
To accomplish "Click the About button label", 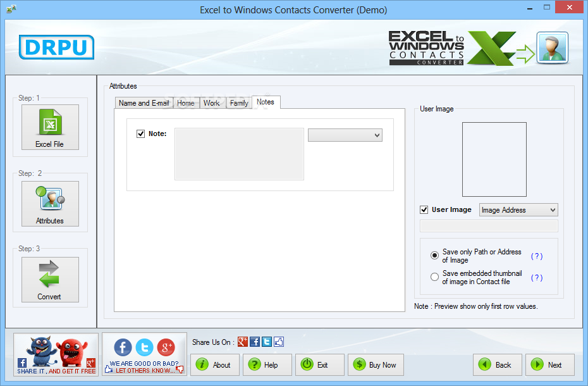I will coord(222,365).
